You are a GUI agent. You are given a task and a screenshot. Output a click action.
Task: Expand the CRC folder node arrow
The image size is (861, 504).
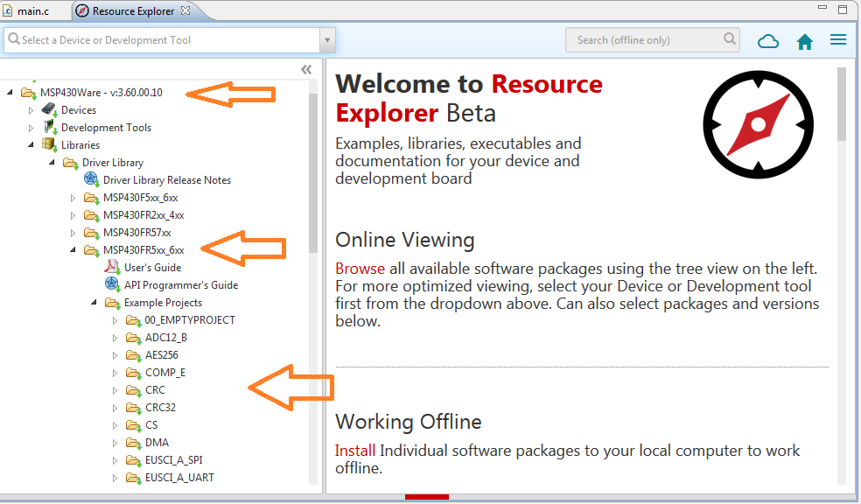[115, 390]
